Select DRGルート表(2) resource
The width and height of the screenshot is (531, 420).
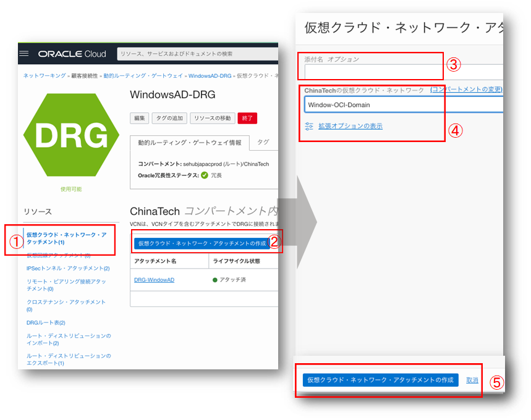point(46,323)
